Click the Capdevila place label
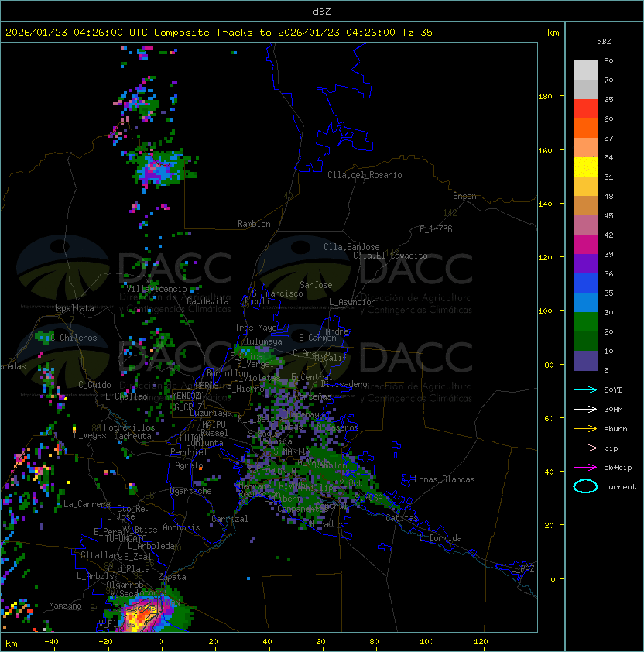 [207, 301]
